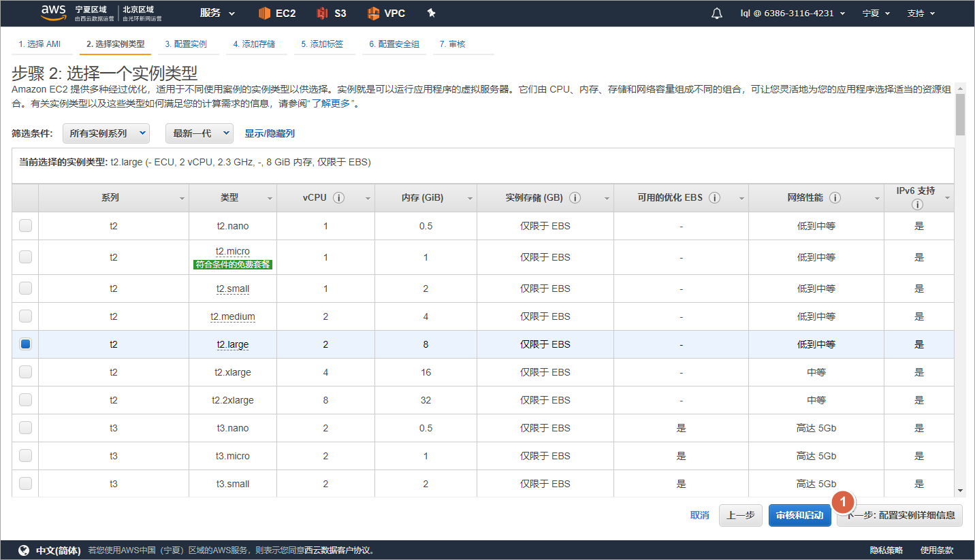Click the scrollbar down arrow
This screenshot has height=560, width=975.
tap(960, 491)
